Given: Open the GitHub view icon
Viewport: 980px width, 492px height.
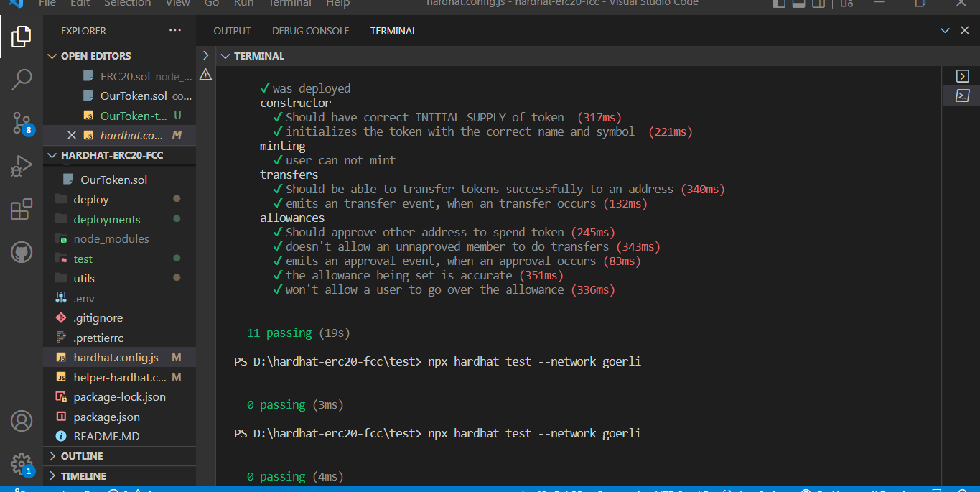Looking at the screenshot, I should click(22, 252).
